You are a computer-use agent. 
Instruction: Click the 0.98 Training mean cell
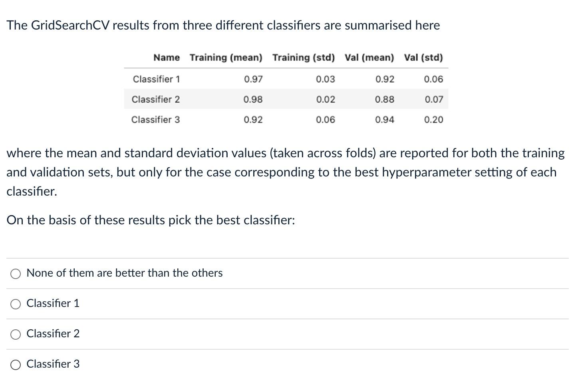tap(254, 99)
